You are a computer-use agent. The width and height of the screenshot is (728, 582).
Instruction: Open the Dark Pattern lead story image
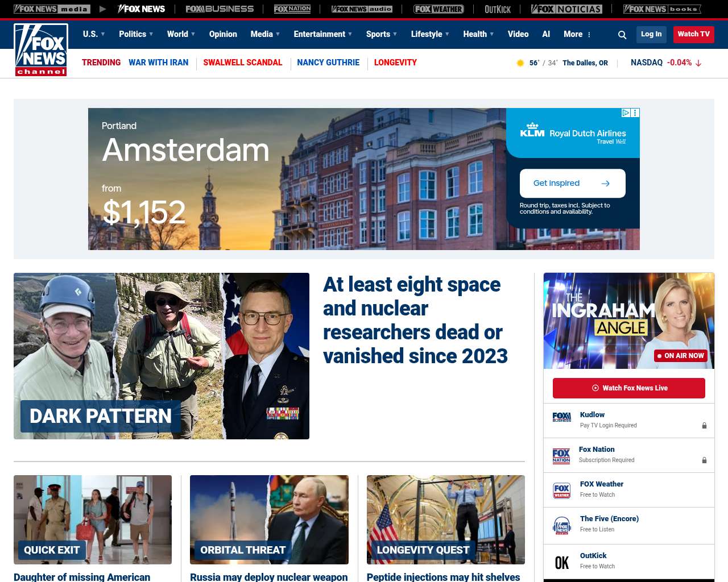[162, 356]
